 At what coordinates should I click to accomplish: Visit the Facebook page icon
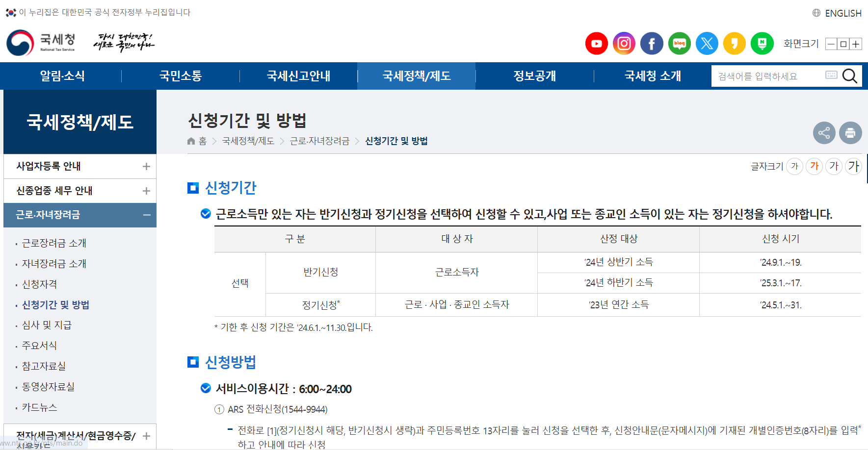652,43
